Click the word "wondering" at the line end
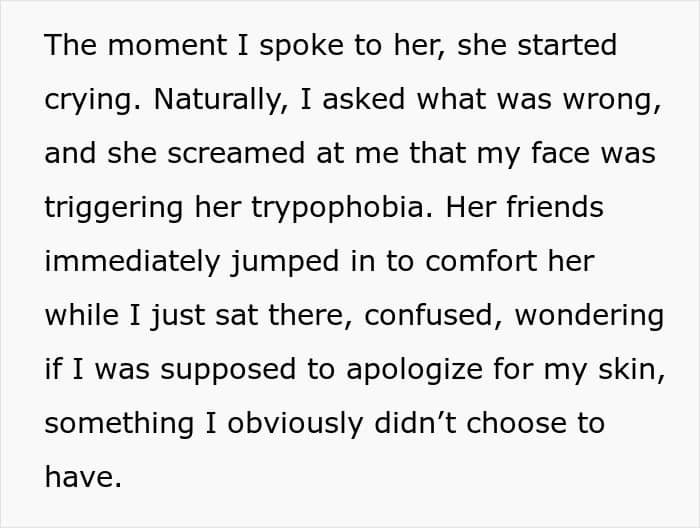This screenshot has width=700, height=528. click(589, 316)
